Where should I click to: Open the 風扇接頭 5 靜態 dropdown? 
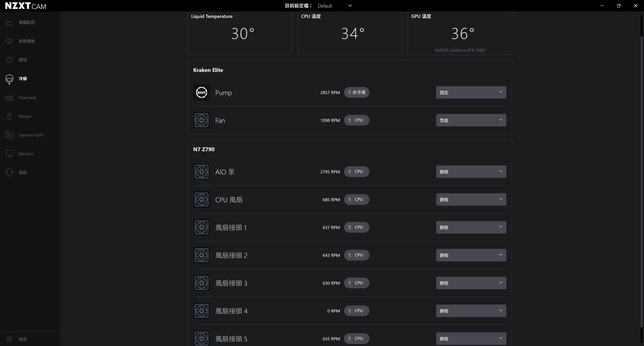tap(471, 338)
